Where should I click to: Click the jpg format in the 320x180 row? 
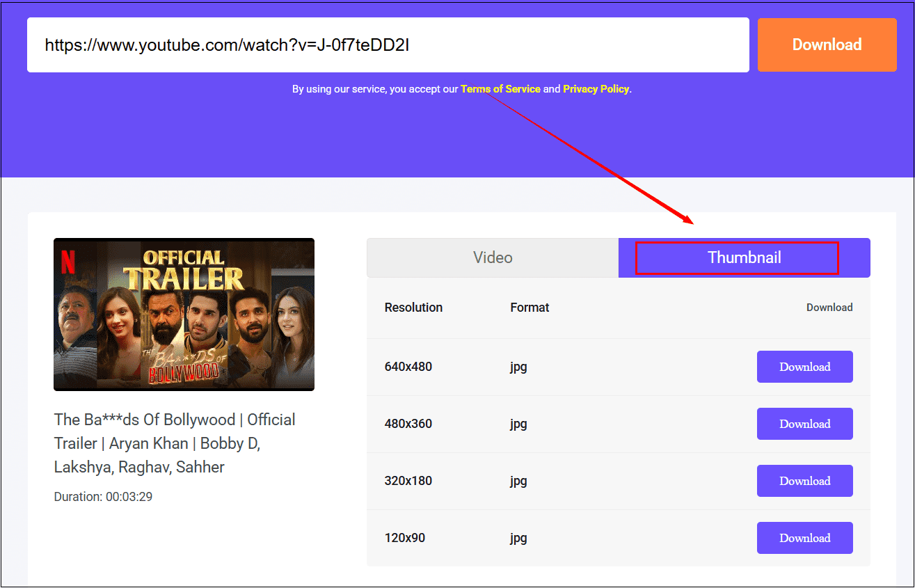pyautogui.click(x=518, y=482)
